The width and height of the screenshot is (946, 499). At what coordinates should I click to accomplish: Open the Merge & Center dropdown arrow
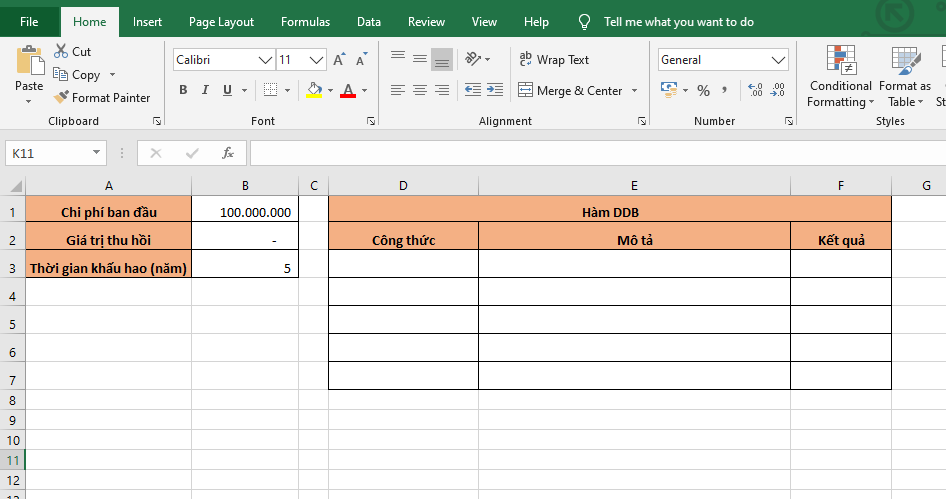pyautogui.click(x=633, y=91)
